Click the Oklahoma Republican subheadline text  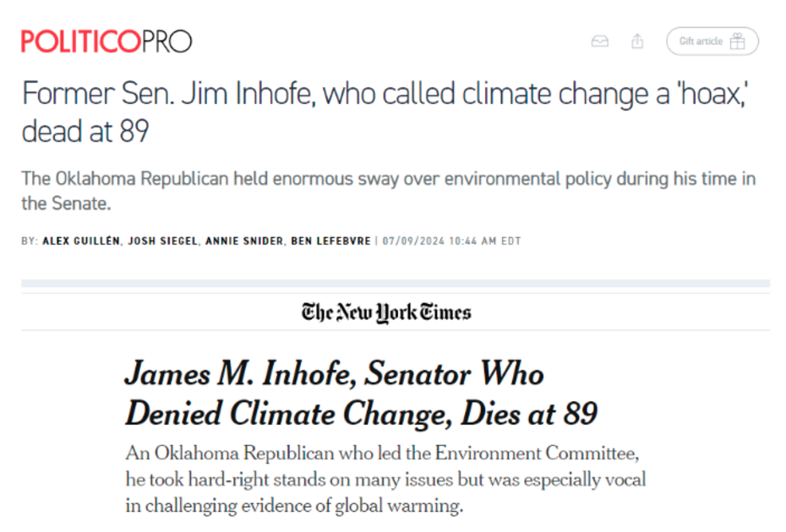pyautogui.click(x=389, y=191)
